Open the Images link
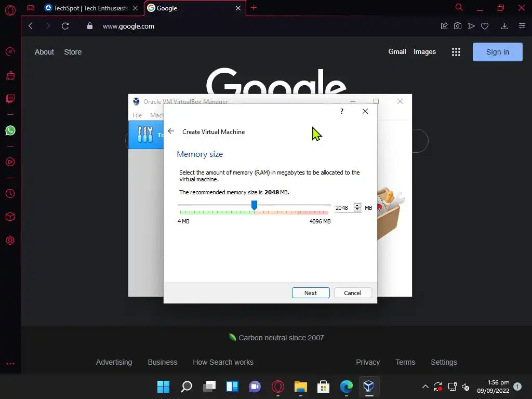The image size is (532, 399). [424, 52]
